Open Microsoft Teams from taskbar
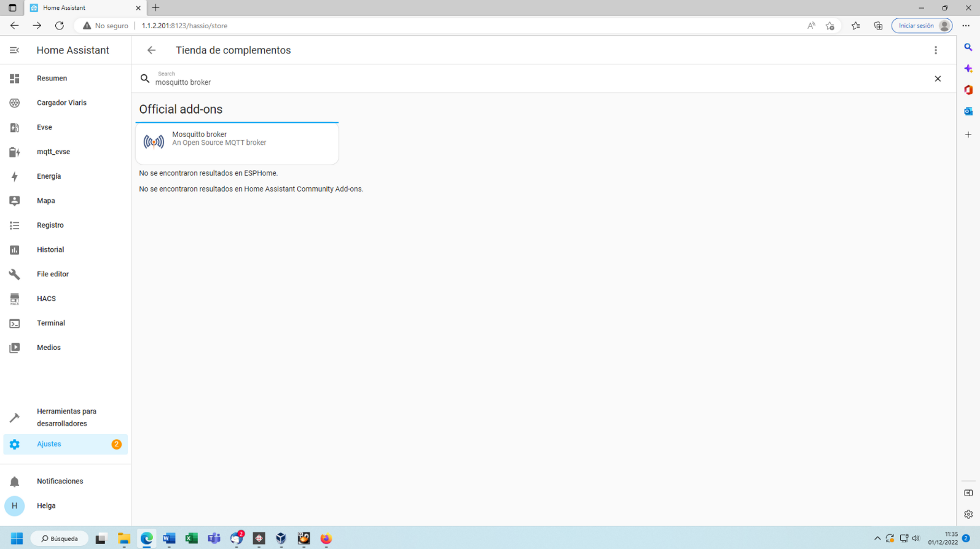980x549 pixels. (x=214, y=539)
